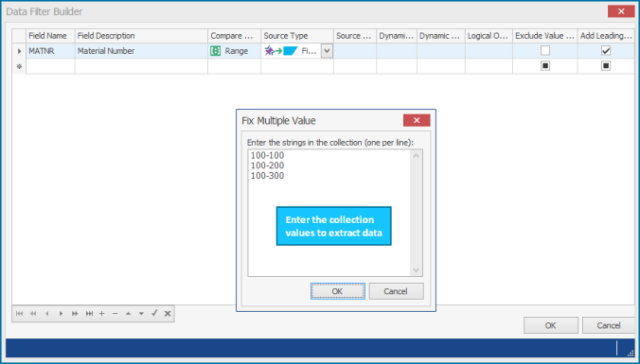Image resolution: width=640 pixels, height=364 pixels.
Task: Go to next record arrow
Action: tap(61, 314)
